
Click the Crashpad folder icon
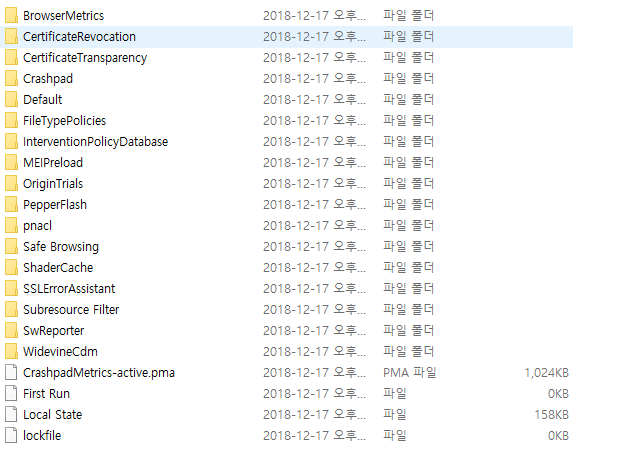pyautogui.click(x=11, y=78)
